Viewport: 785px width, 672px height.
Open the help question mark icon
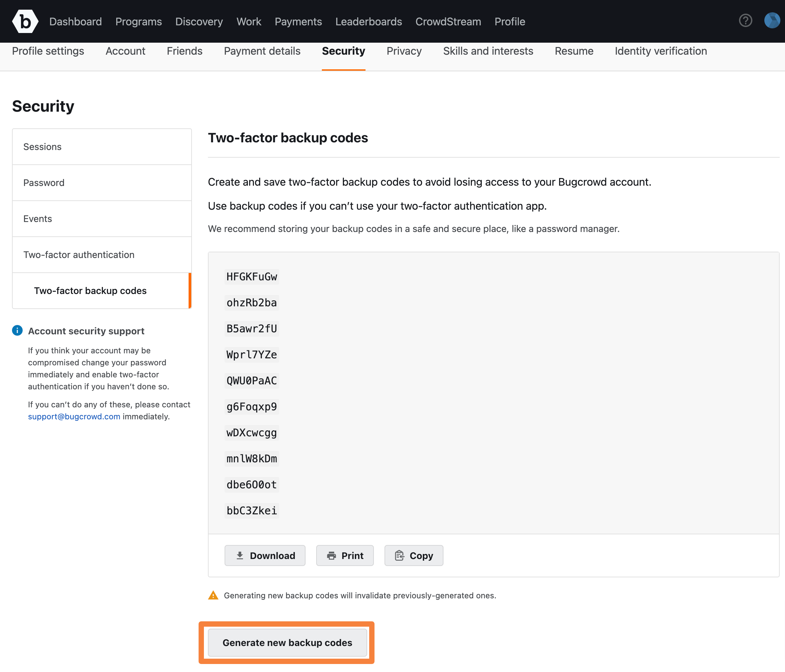(745, 20)
